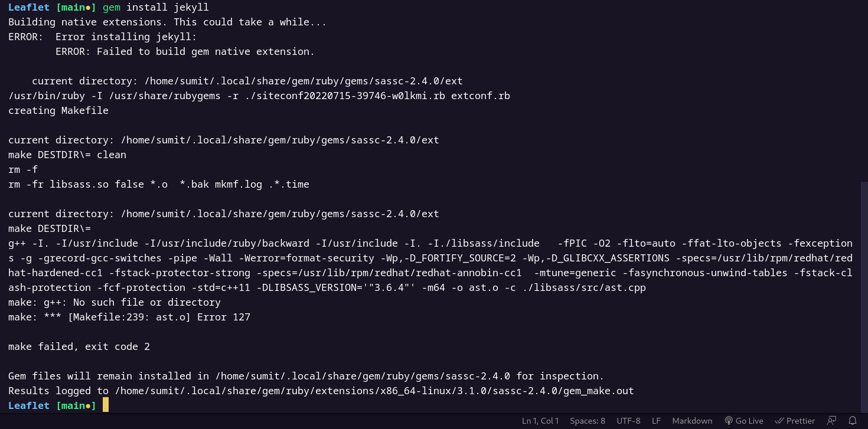
Task: Adjust indentation via Spaces: 8
Action: [587, 421]
